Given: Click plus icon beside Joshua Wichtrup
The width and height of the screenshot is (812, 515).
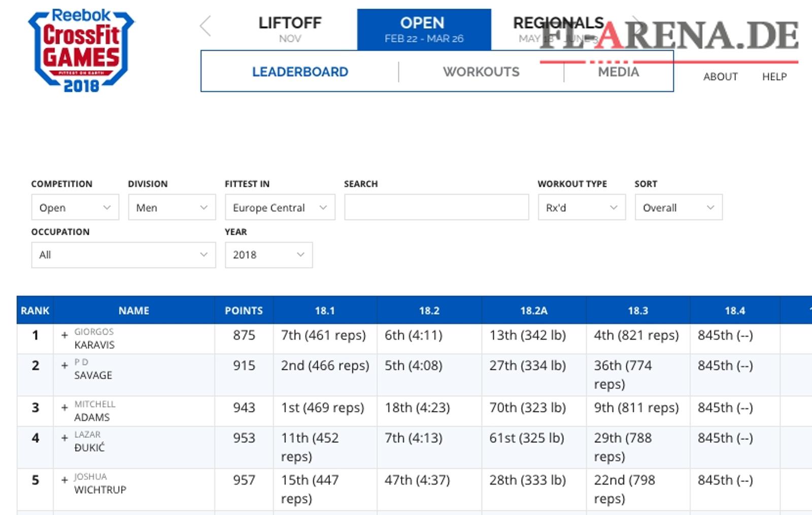Looking at the screenshot, I should pyautogui.click(x=64, y=480).
